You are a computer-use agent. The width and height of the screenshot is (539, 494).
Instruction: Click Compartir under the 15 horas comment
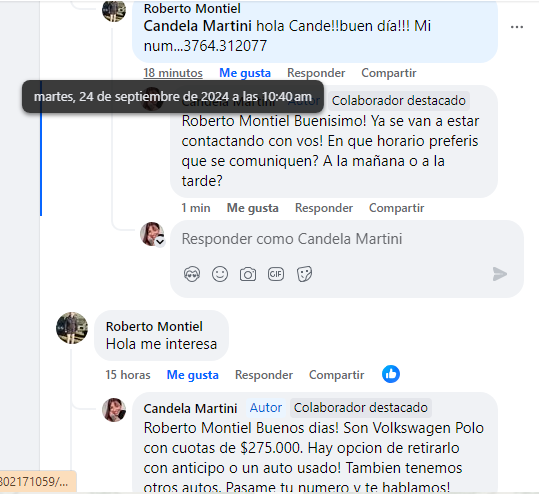pyautogui.click(x=337, y=375)
